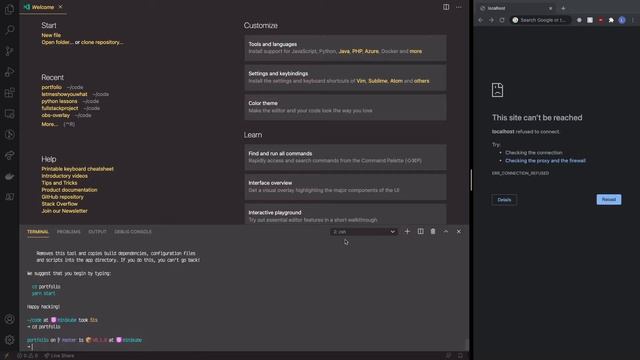
Task: Go forward in the browser
Action: tap(491, 20)
